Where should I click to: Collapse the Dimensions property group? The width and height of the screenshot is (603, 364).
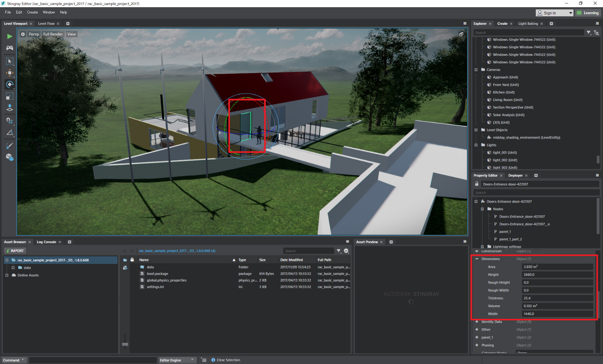477,259
